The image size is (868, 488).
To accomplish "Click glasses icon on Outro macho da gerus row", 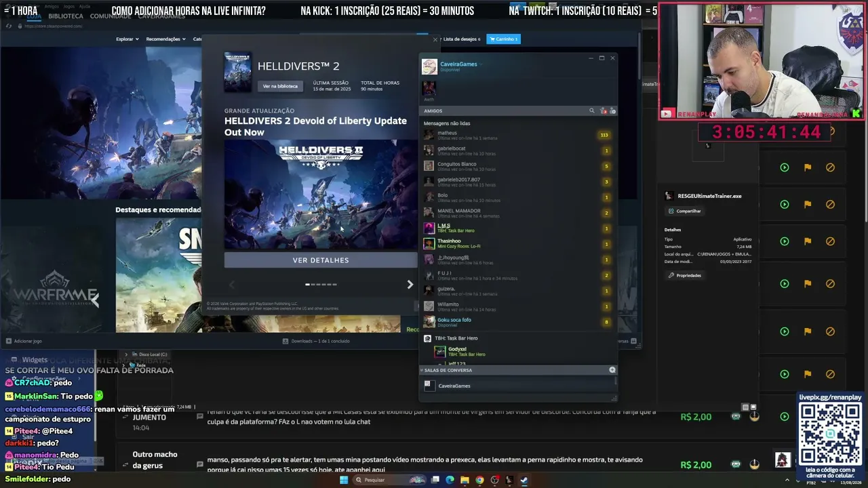I will (736, 464).
